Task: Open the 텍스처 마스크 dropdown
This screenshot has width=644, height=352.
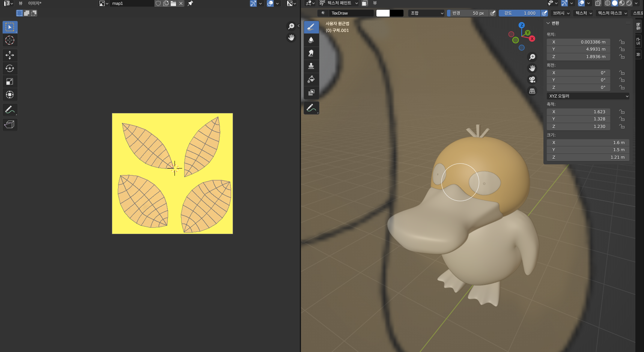Action: click(x=612, y=13)
